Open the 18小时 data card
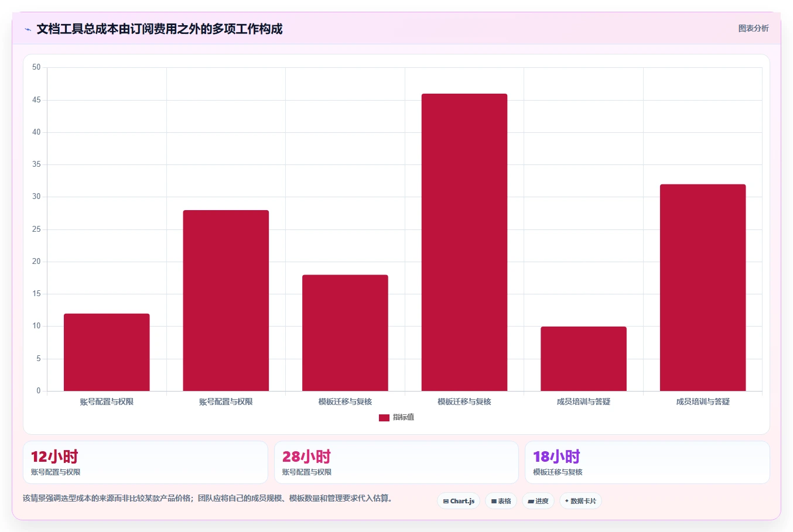This screenshot has width=793, height=532. pyautogui.click(x=647, y=462)
